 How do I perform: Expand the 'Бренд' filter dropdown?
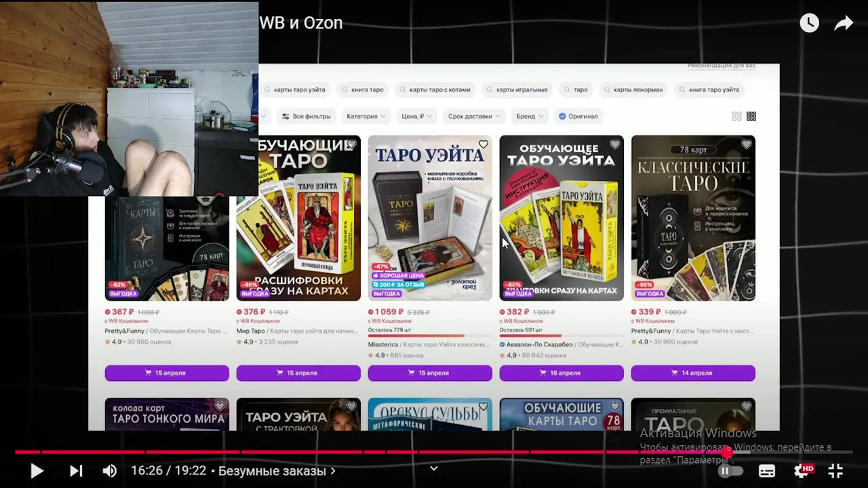(x=530, y=117)
